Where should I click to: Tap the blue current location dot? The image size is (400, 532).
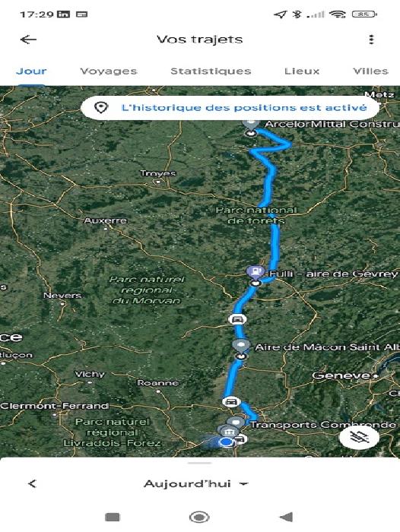226,442
